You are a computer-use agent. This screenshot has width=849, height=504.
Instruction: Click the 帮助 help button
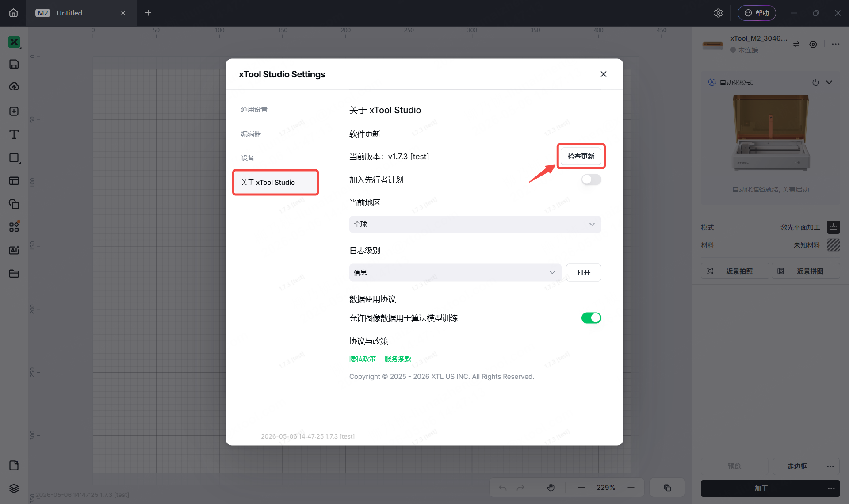coord(757,13)
